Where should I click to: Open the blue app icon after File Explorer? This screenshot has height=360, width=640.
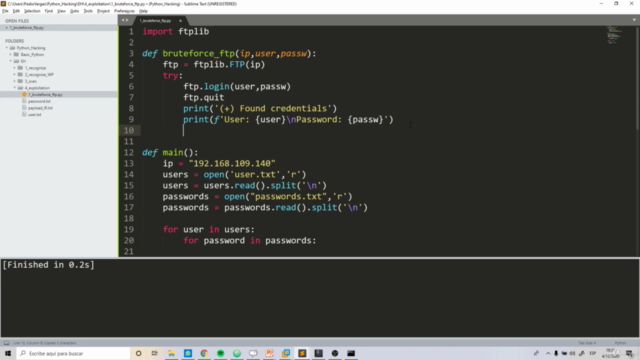(188, 353)
